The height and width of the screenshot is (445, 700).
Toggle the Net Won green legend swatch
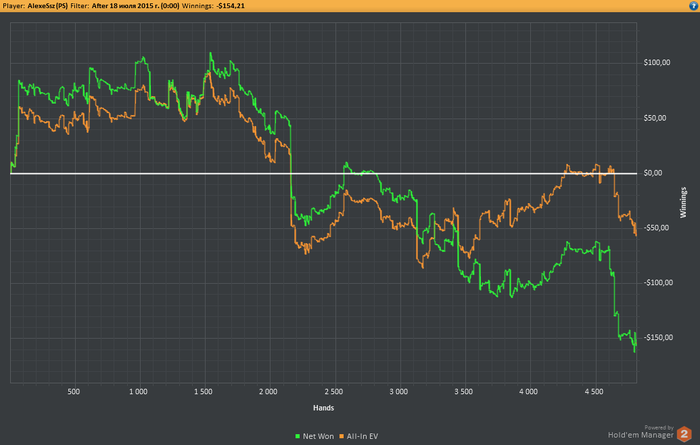[x=297, y=436]
